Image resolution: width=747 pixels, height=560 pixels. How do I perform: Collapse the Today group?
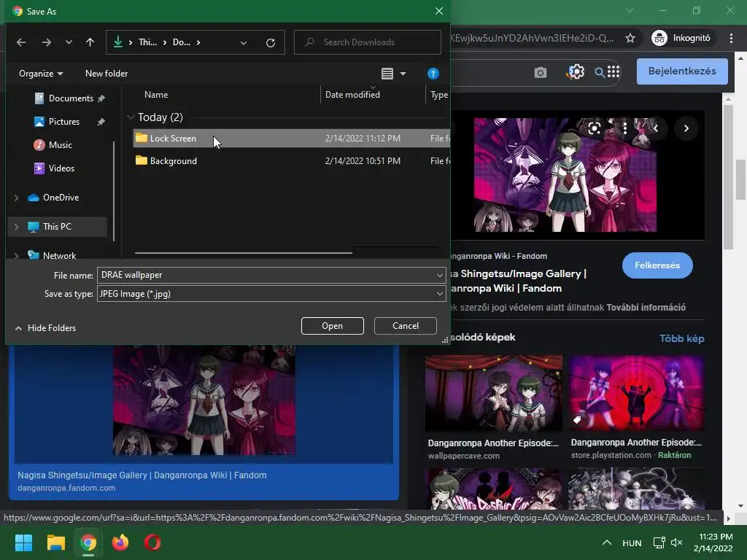[x=131, y=117]
